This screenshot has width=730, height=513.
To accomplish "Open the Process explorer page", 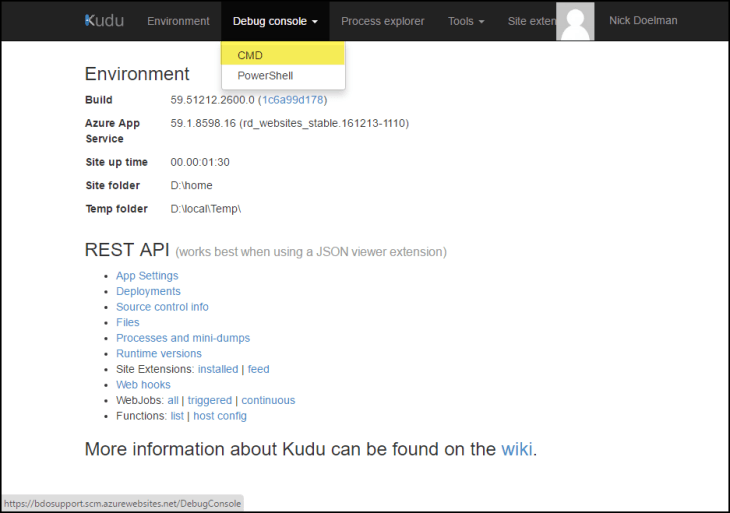I will pyautogui.click(x=382, y=21).
